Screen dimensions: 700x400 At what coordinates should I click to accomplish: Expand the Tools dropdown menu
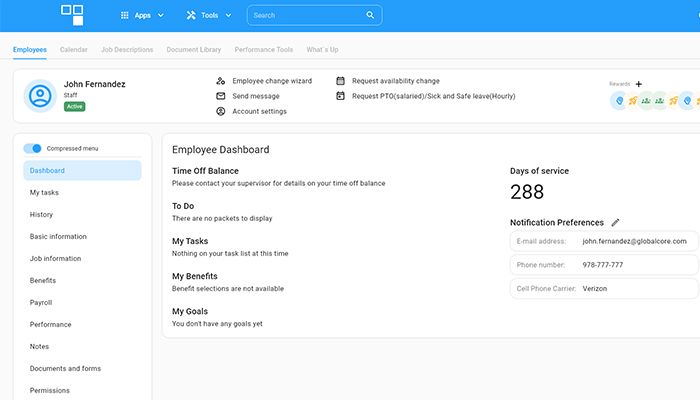[208, 16]
